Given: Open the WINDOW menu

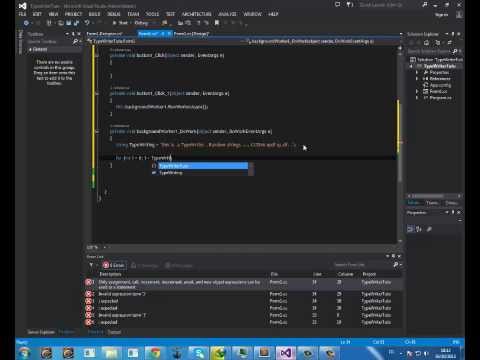Looking at the screenshot, I should (252, 14).
